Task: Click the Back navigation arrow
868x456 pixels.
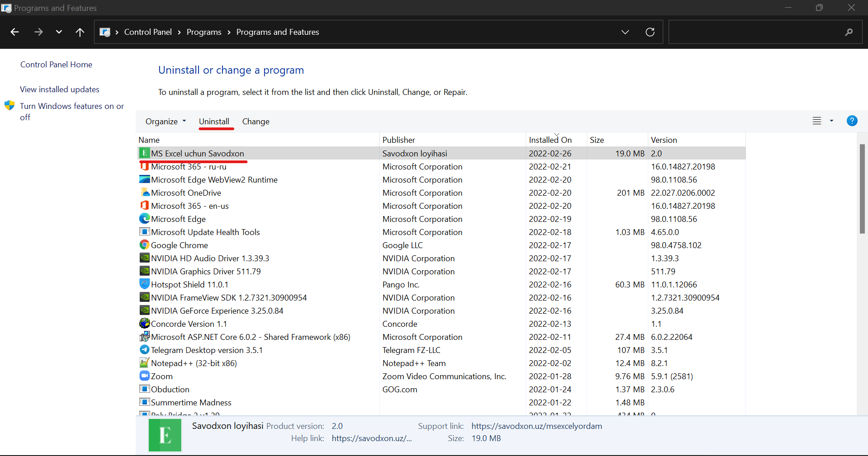Action: tap(14, 32)
